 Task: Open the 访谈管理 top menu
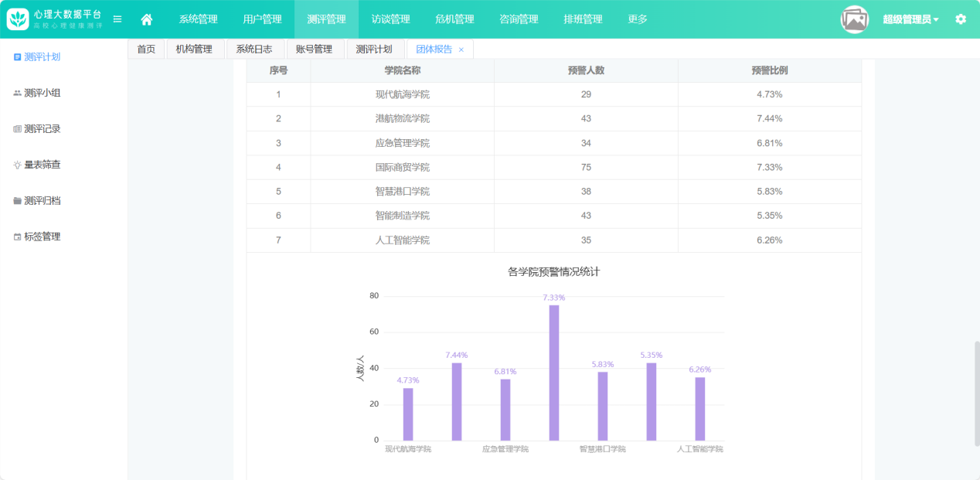(x=390, y=19)
